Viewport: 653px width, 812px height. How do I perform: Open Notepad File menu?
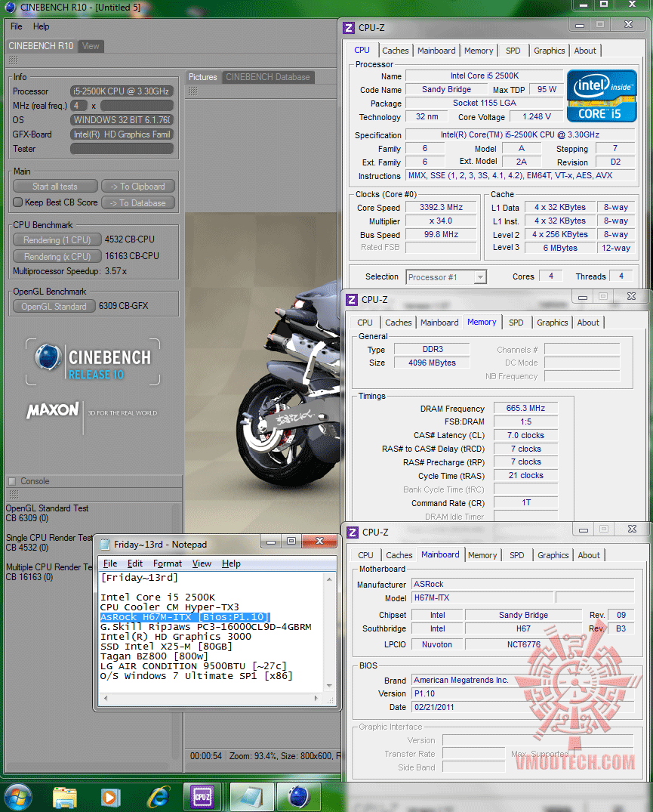coord(110,563)
